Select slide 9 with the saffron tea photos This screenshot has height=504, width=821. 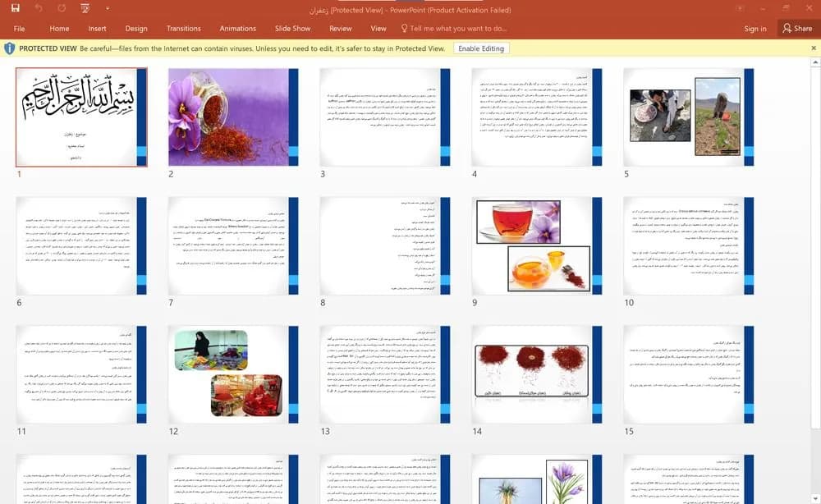pos(537,246)
